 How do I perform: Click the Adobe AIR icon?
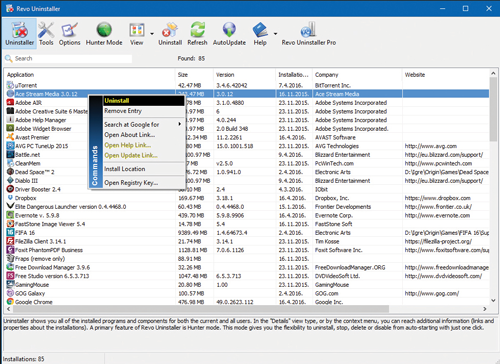(10, 102)
